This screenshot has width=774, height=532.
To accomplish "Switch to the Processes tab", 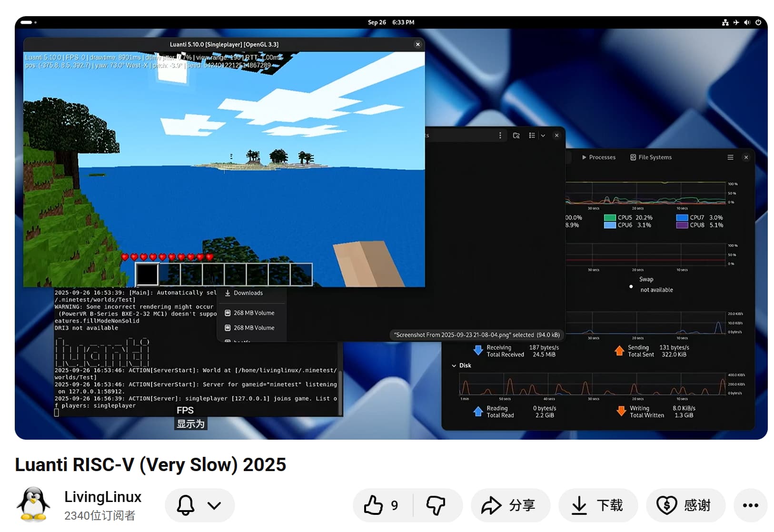I will coord(598,158).
